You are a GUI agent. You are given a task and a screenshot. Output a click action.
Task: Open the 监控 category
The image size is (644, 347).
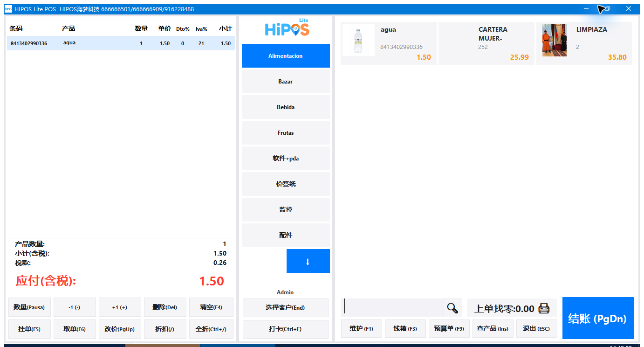click(x=286, y=210)
